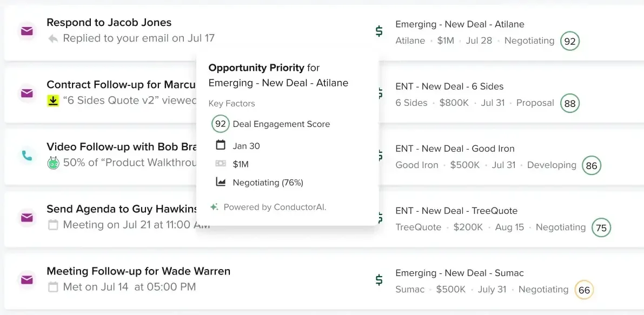Click the dollar icon for Emerging Atilane deal
This screenshot has height=315, width=644.
tap(379, 31)
